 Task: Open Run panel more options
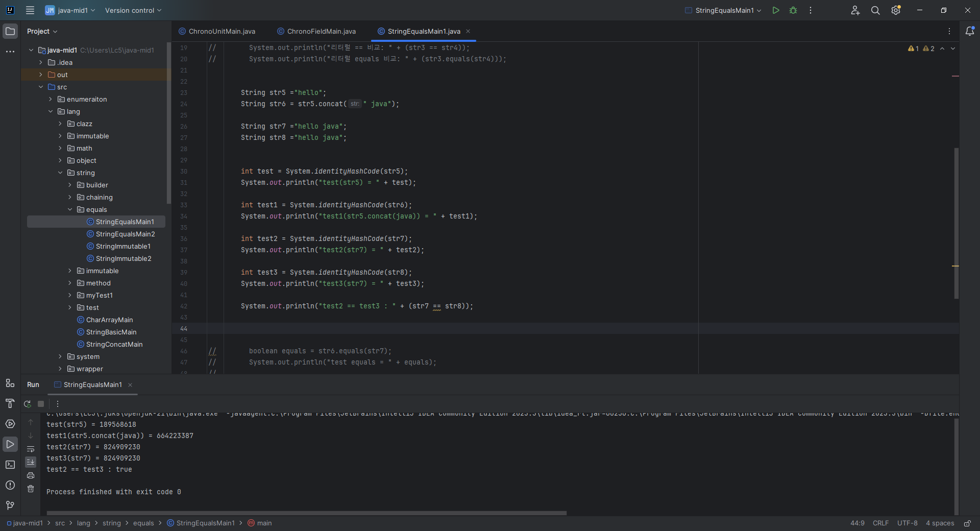tap(58, 404)
